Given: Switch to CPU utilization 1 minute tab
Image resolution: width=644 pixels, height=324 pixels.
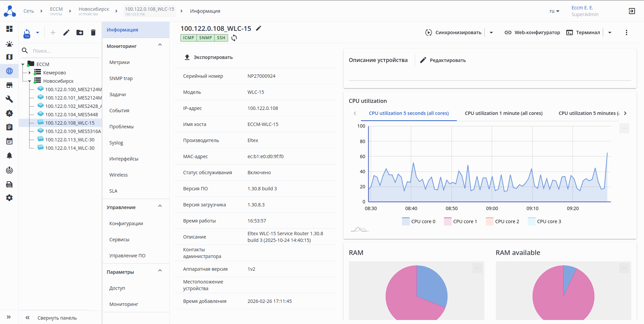Looking at the screenshot, I should coord(503,113).
